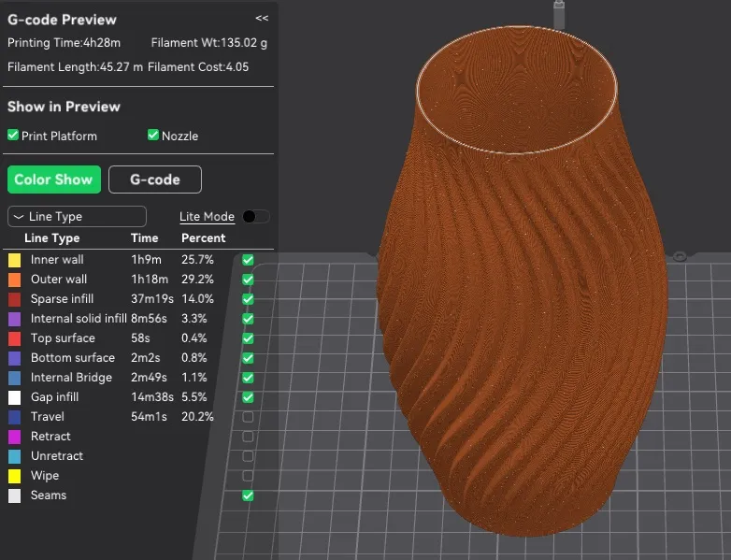This screenshot has height=560, width=731.
Task: Click the Line Type column header
Action: (x=51, y=238)
